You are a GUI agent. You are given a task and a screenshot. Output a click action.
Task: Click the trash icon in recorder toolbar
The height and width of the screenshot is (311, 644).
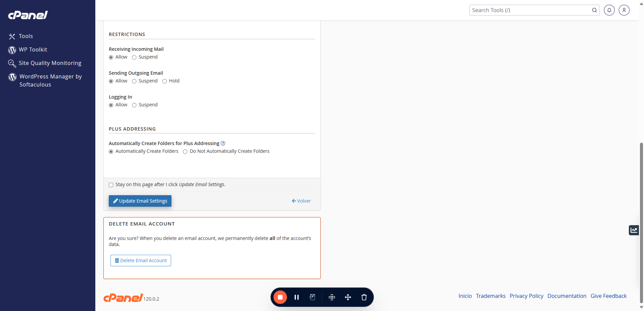[364, 297]
